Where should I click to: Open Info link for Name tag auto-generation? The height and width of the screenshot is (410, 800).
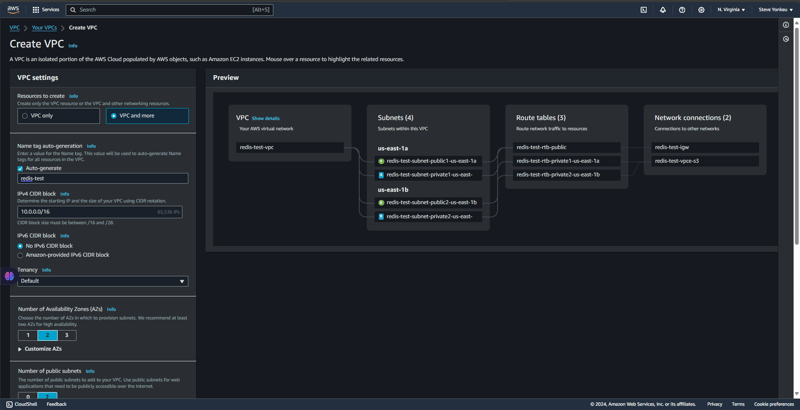[x=91, y=146]
